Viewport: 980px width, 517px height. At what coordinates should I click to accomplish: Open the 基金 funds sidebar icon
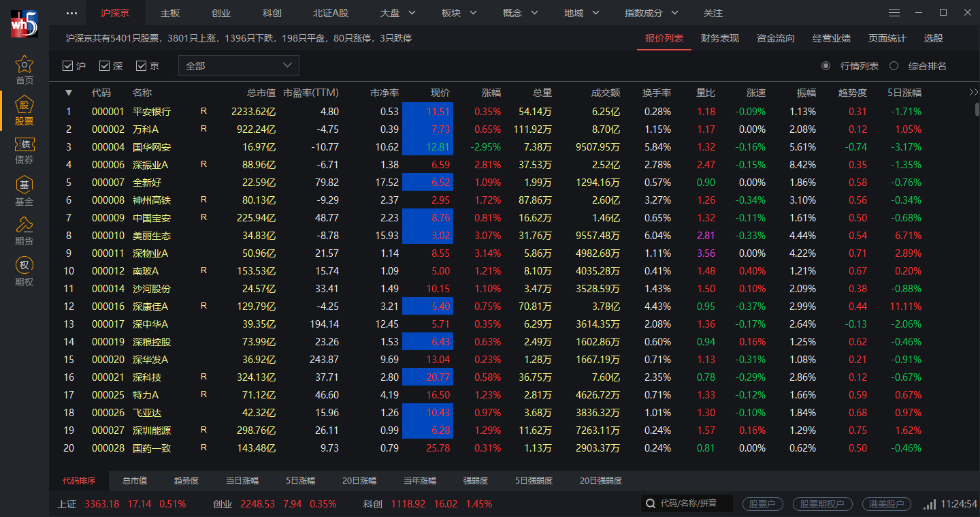point(24,191)
